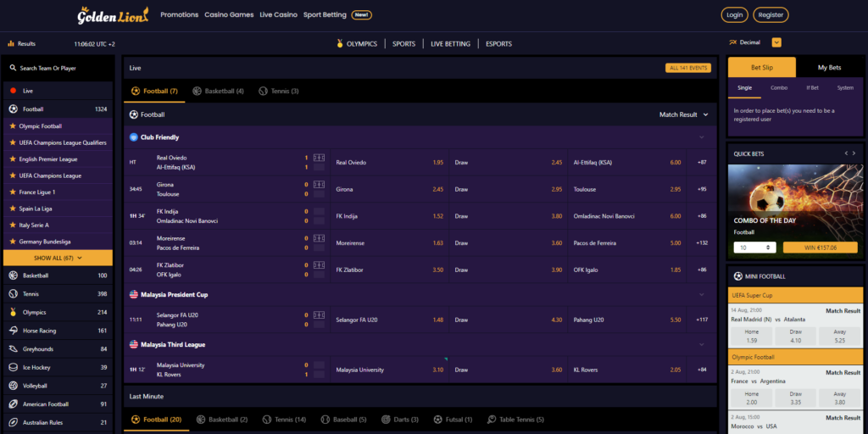Click the Golden Lion logo

coord(114,15)
